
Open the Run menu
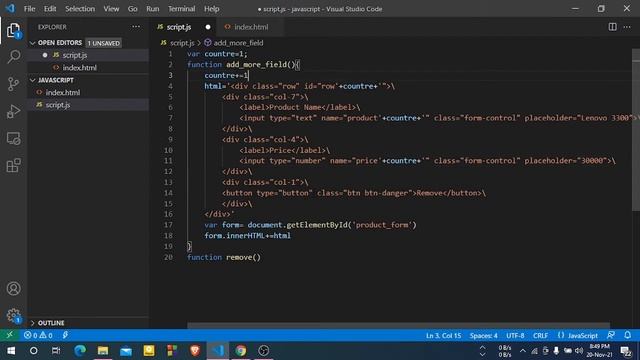click(x=153, y=9)
